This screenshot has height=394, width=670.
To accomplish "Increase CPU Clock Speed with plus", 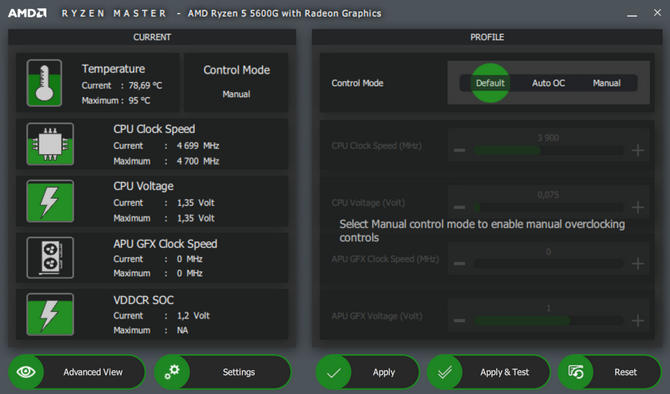I will click(x=638, y=150).
